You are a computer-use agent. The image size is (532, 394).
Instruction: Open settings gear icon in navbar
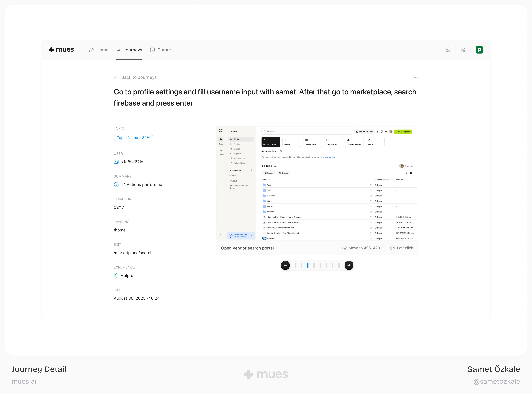click(x=463, y=50)
